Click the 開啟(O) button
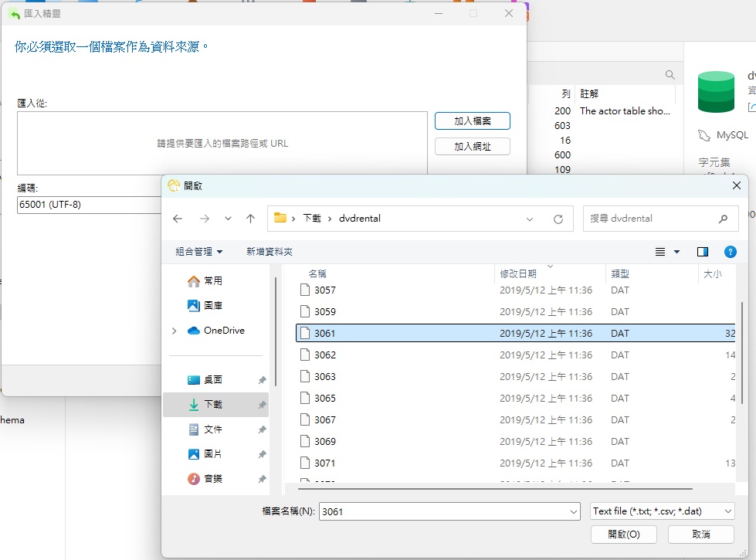The width and height of the screenshot is (756, 560). pyautogui.click(x=622, y=534)
